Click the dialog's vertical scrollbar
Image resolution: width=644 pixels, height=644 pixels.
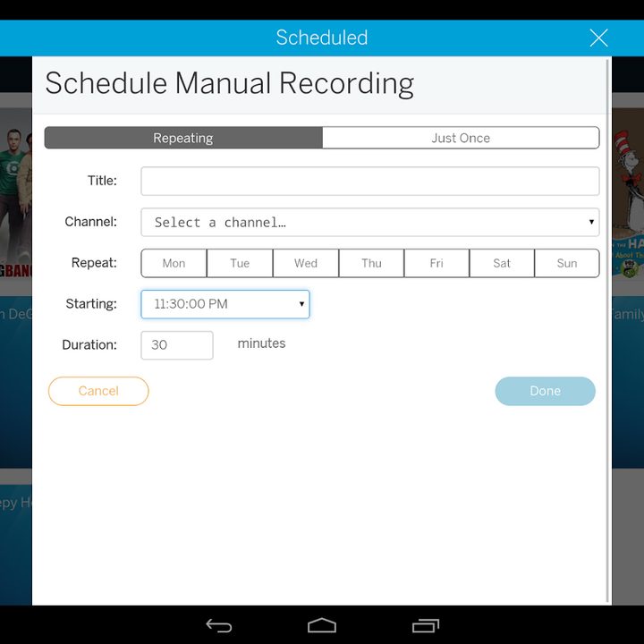(608, 331)
